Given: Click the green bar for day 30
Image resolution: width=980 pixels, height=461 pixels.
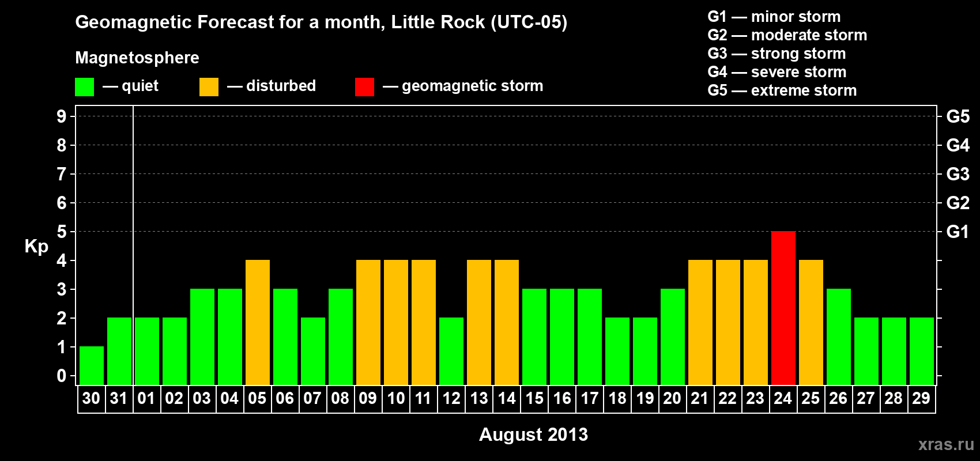Looking at the screenshot, I should tap(92, 365).
